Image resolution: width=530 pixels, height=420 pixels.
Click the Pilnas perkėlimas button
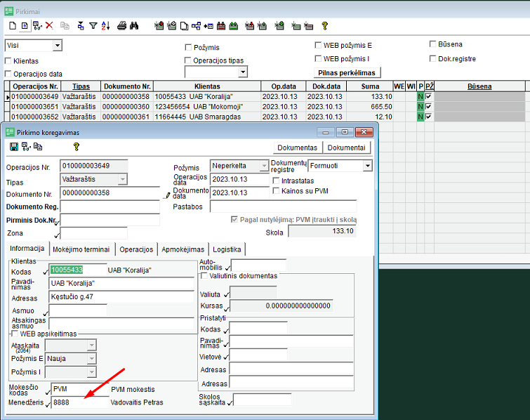point(347,72)
